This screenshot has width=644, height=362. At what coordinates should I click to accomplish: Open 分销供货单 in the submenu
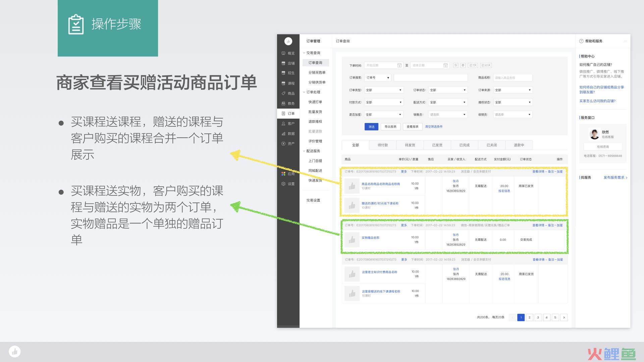click(x=317, y=82)
